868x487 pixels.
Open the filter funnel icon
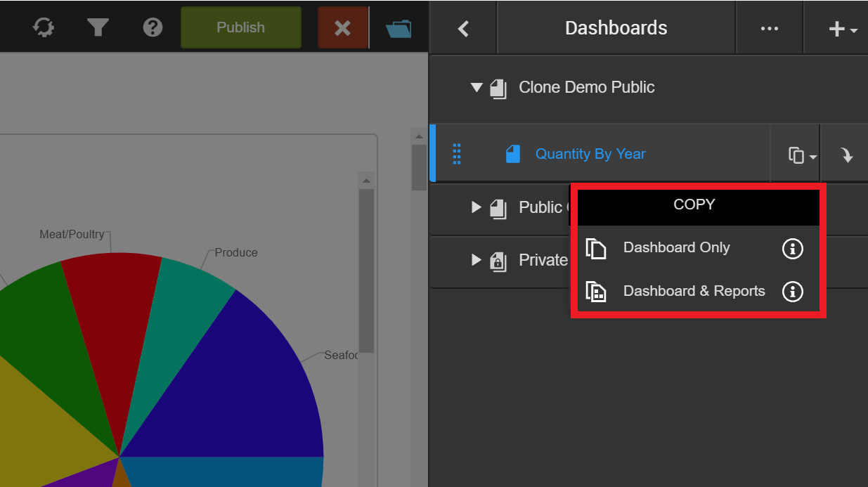click(x=98, y=27)
